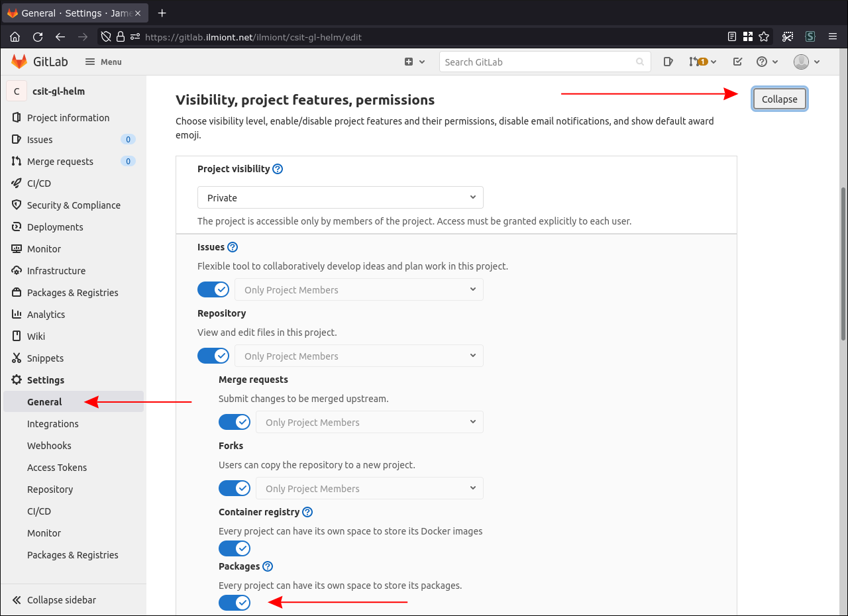Open the Menu in the top bar
The height and width of the screenshot is (616, 848).
103,62
